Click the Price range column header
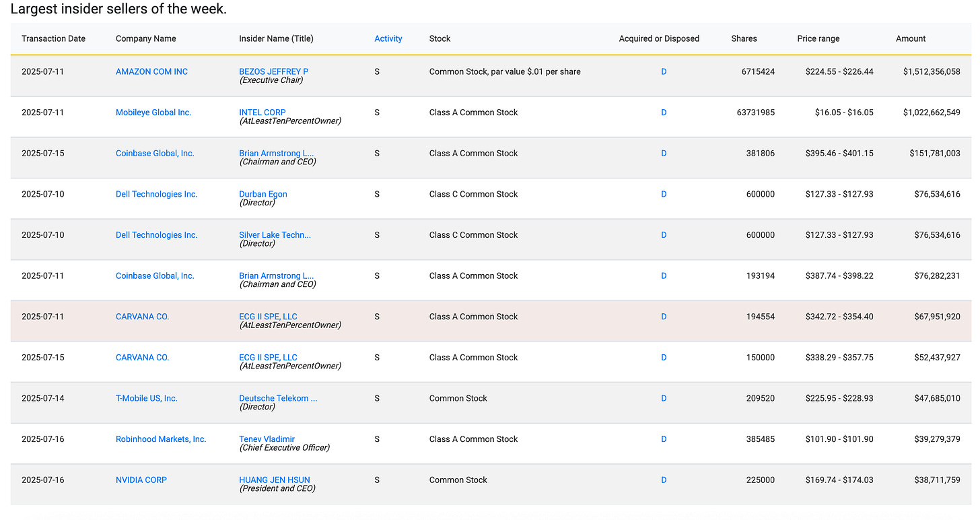 818,38
